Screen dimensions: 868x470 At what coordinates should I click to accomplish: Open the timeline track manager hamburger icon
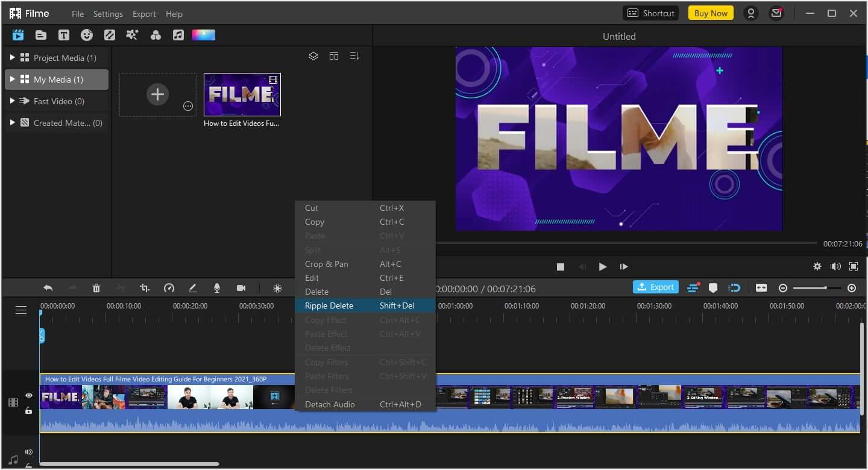point(21,310)
